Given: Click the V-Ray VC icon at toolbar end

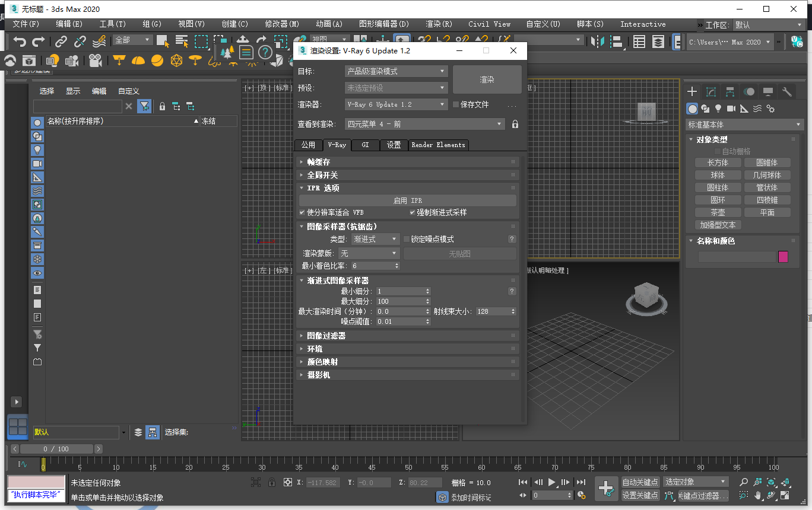Looking at the screenshot, I should coord(797,41).
